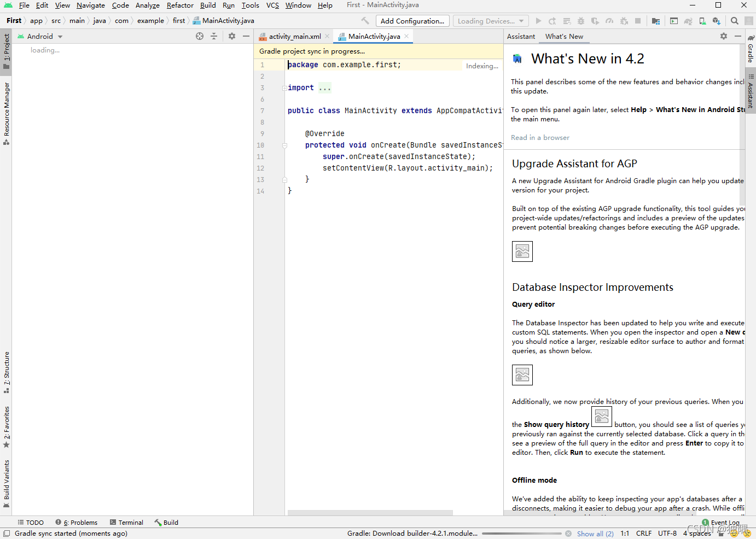Click image placeholder under Upgrade Assistant for AGP
The width and height of the screenshot is (756, 539).
tap(522, 251)
